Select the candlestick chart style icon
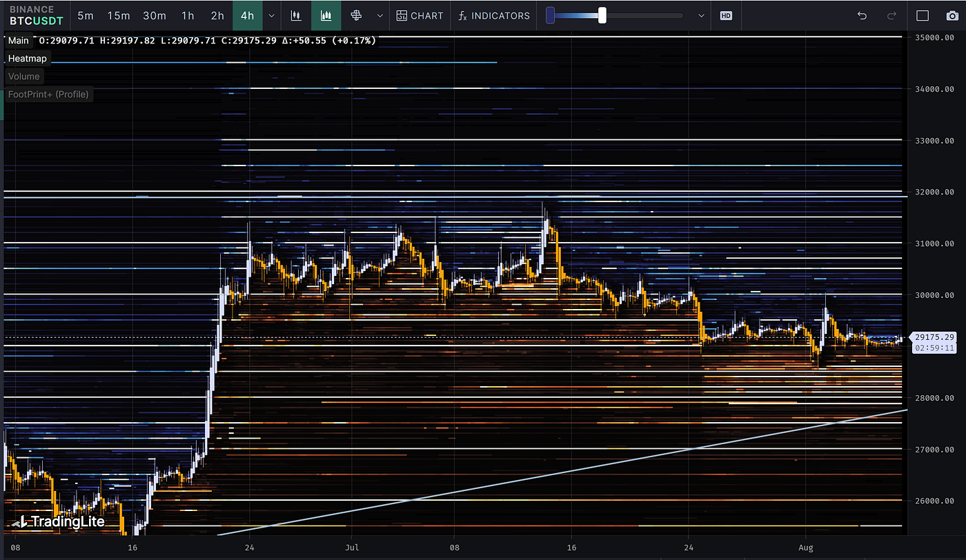Screen dimensions: 966x560 [326, 15]
